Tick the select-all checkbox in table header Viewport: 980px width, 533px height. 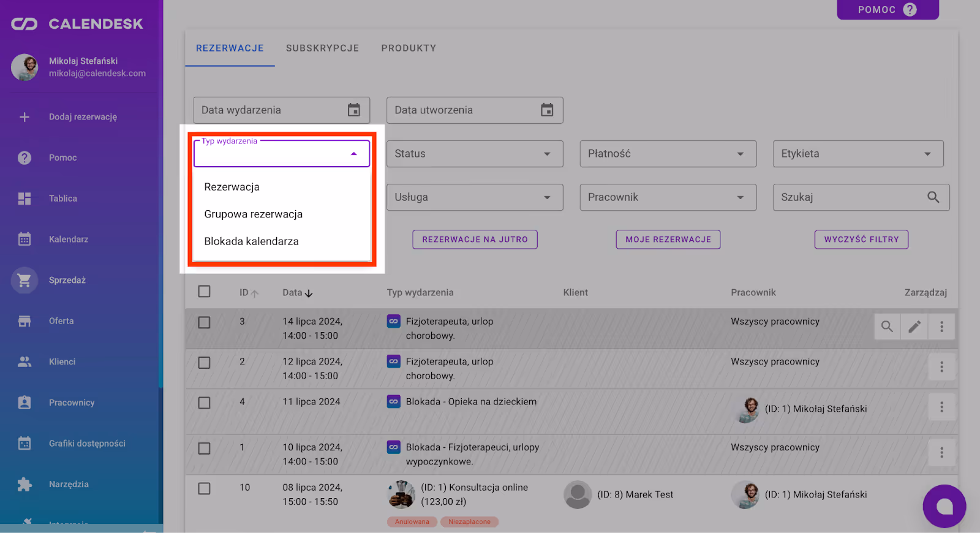(205, 292)
